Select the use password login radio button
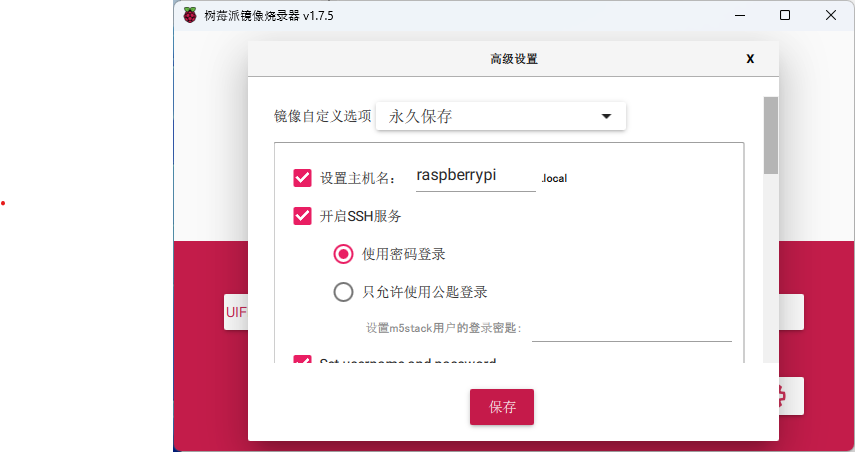Image resolution: width=855 pixels, height=452 pixels. tap(343, 254)
